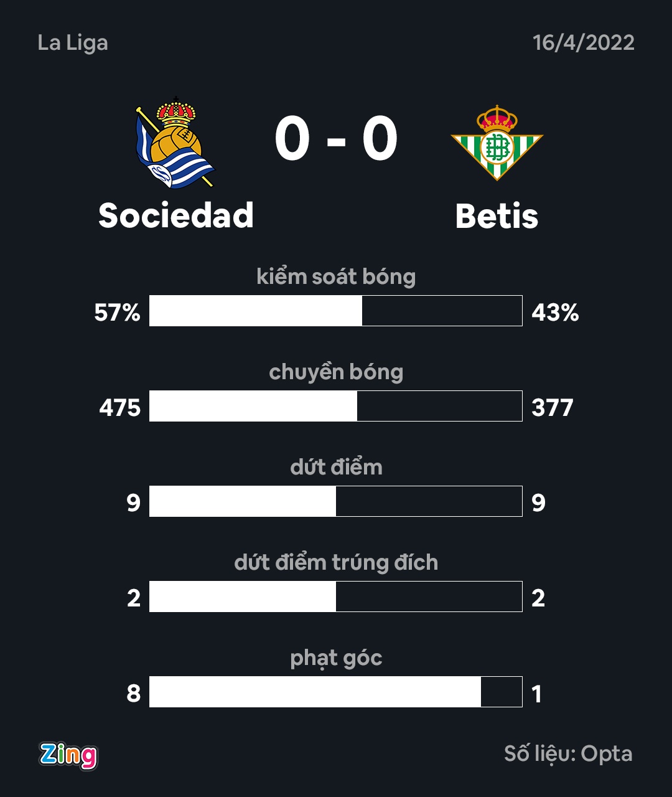Click the Số liệu: Opta credit

pyautogui.click(x=568, y=754)
